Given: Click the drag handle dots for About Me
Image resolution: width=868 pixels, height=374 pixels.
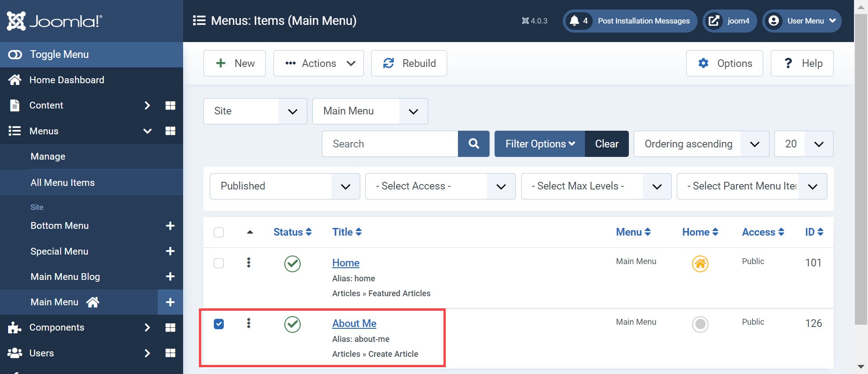Looking at the screenshot, I should (x=249, y=323).
